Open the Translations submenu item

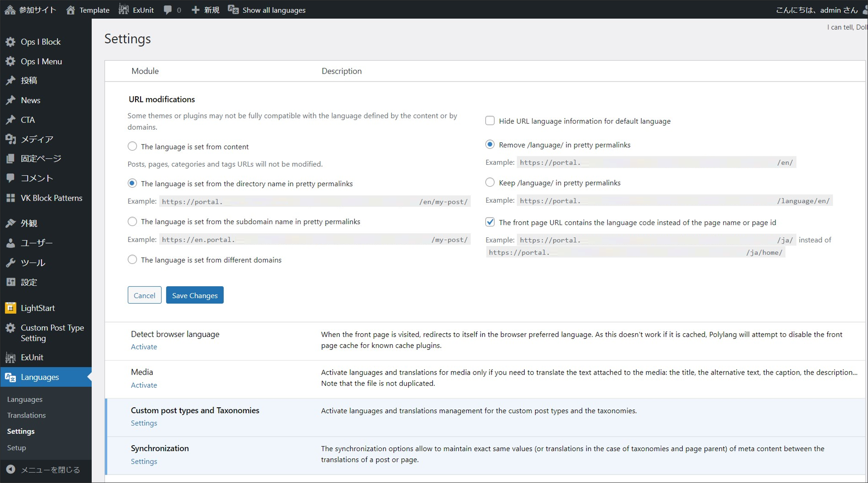tap(26, 415)
